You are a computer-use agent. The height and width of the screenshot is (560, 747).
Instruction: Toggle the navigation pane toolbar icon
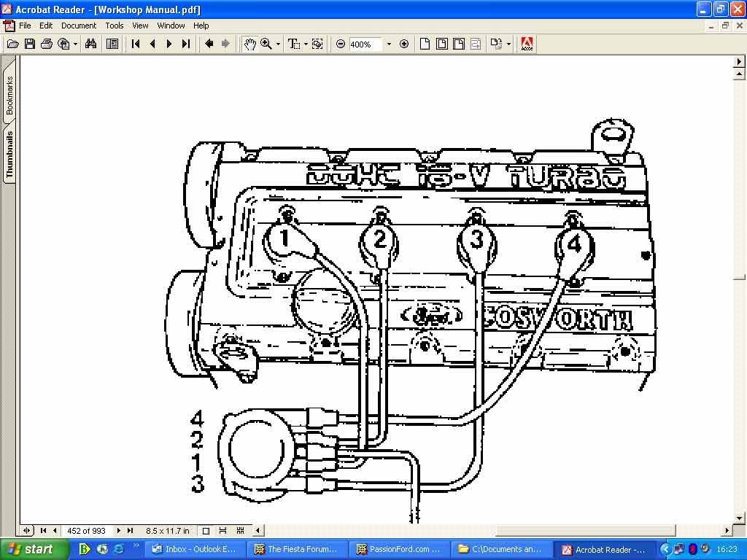[x=112, y=44]
